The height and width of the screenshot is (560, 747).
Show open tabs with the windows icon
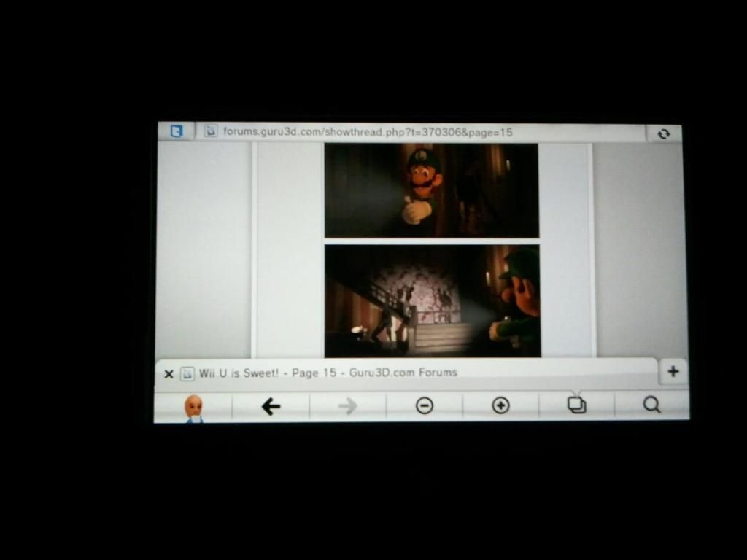pos(576,405)
